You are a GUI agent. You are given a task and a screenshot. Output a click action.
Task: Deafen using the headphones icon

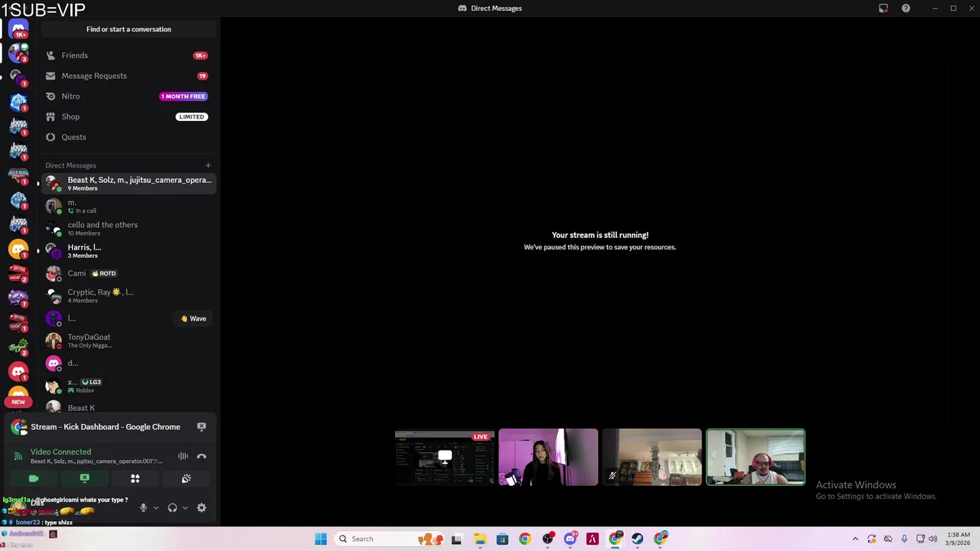[172, 507]
